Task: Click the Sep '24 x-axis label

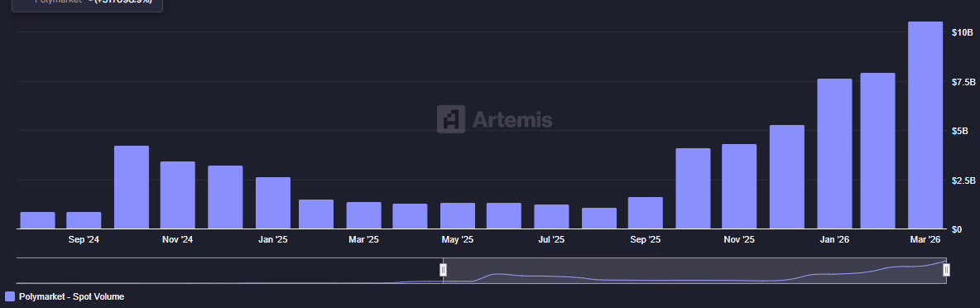Action: [84, 239]
